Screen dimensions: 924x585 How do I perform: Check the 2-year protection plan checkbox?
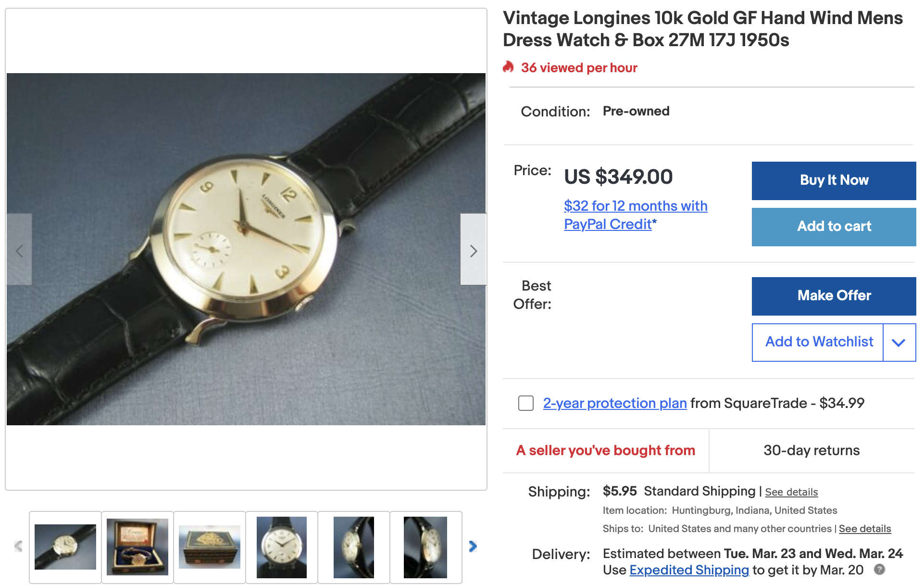pos(526,403)
